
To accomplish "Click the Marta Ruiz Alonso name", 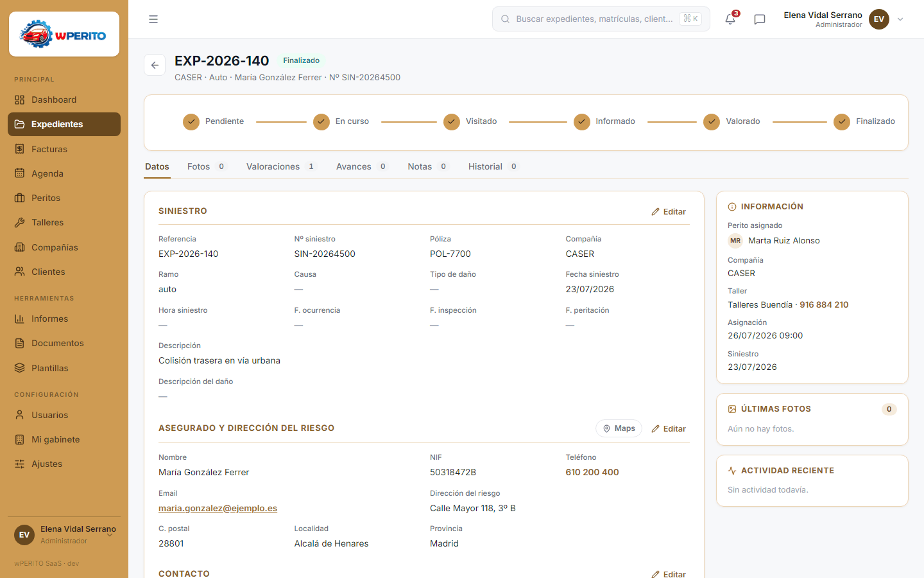I will tap(783, 240).
